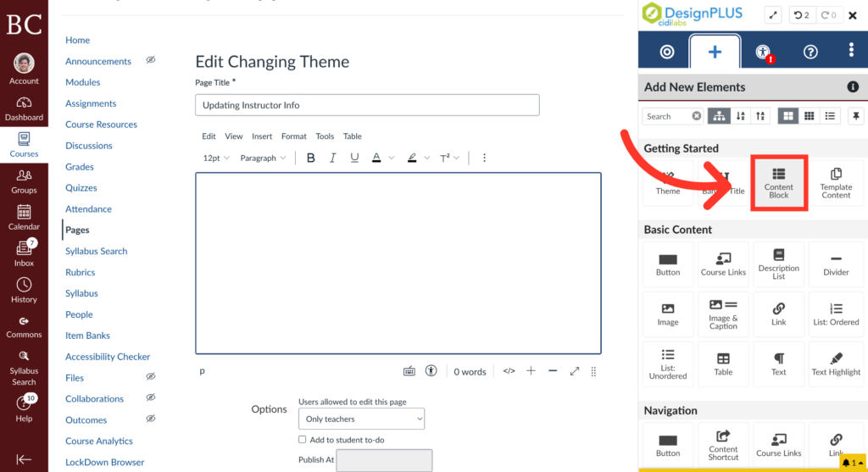This screenshot has width=868, height=472.
Task: Open the LockDown Browser link
Action: (104, 462)
